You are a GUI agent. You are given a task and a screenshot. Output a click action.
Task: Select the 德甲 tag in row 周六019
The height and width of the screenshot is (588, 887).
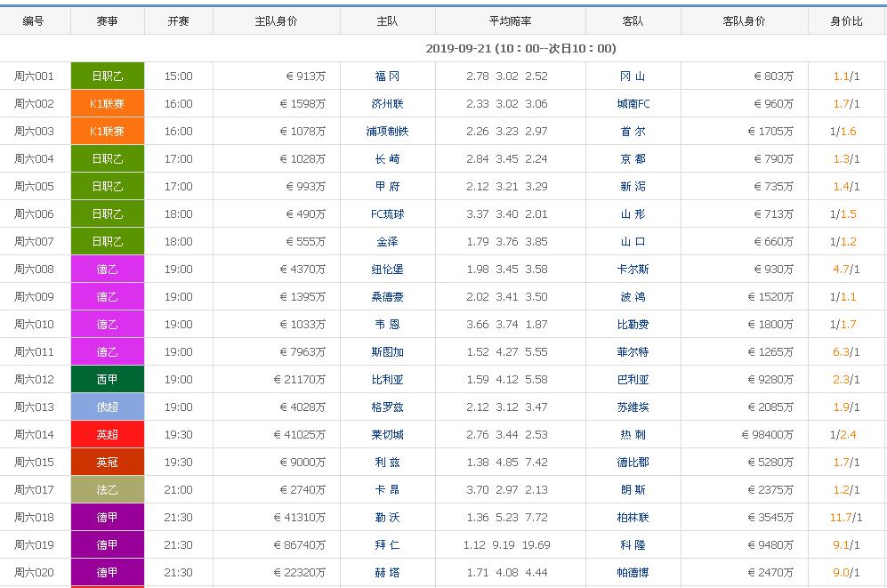[x=108, y=545]
